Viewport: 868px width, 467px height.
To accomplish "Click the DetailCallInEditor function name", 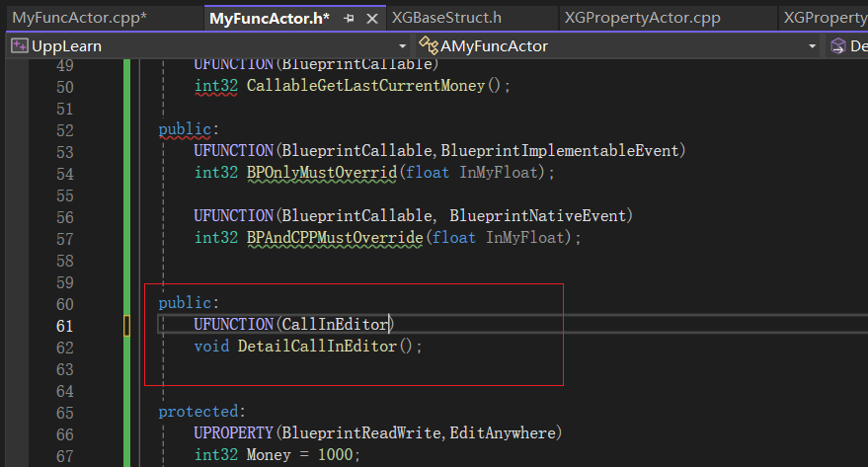I will tap(317, 347).
